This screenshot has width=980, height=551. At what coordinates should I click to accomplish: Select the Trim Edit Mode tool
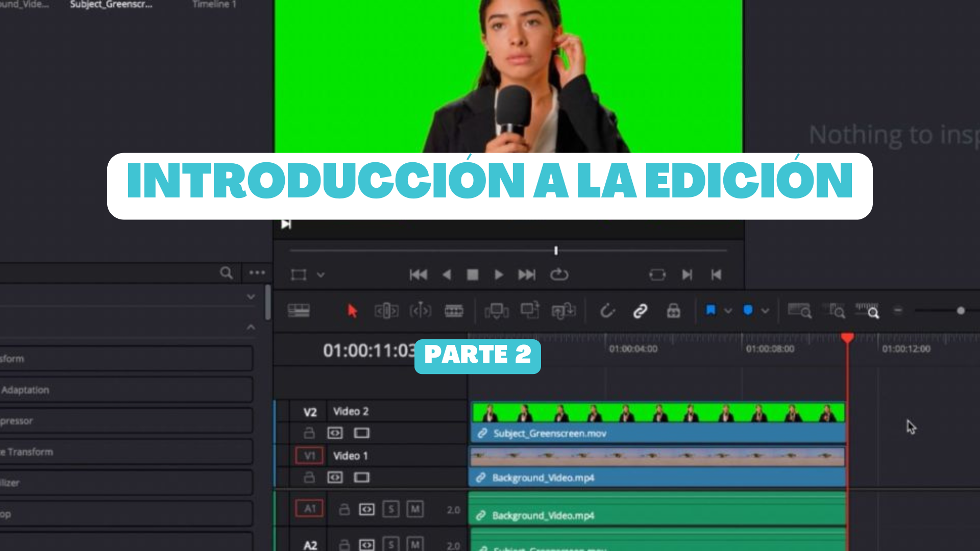pyautogui.click(x=386, y=310)
